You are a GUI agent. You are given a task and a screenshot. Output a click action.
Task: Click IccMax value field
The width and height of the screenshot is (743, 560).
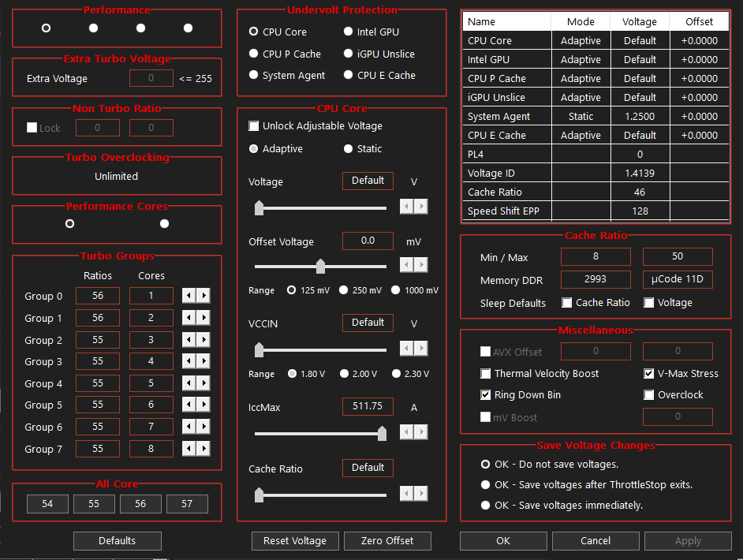click(368, 406)
